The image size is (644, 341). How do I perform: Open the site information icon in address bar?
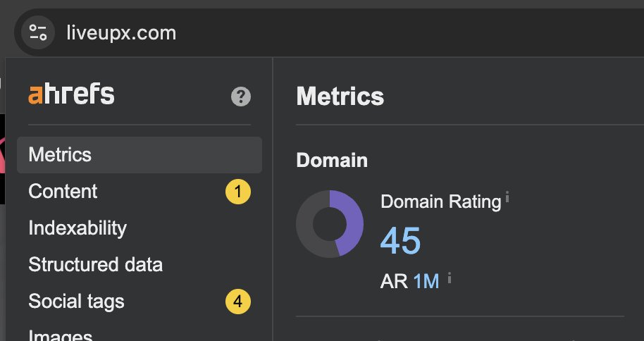point(38,32)
